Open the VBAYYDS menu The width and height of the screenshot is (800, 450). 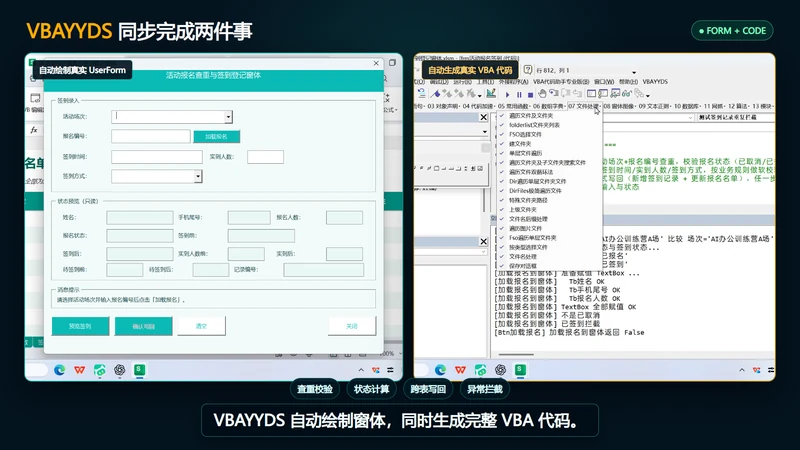(655, 82)
